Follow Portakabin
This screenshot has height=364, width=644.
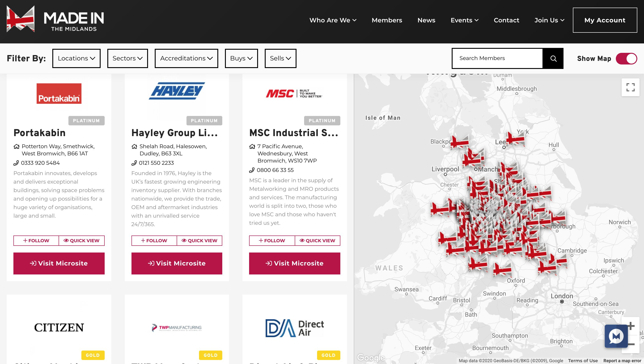(x=36, y=241)
